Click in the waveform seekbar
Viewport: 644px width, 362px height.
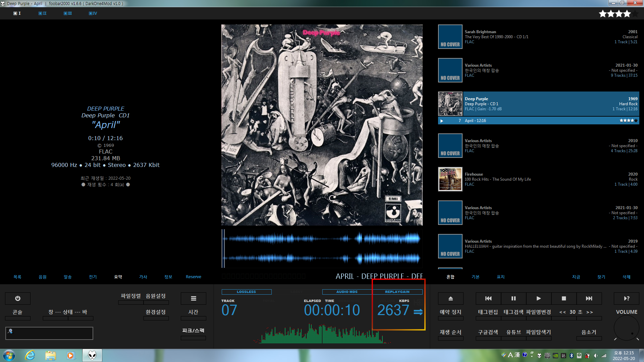(322, 248)
